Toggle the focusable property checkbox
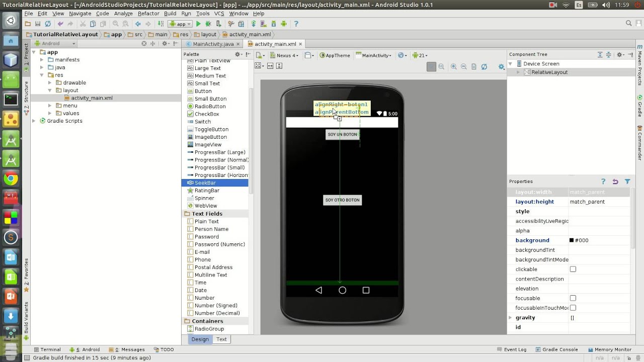Screen dimensions: 644x362 (573, 298)
